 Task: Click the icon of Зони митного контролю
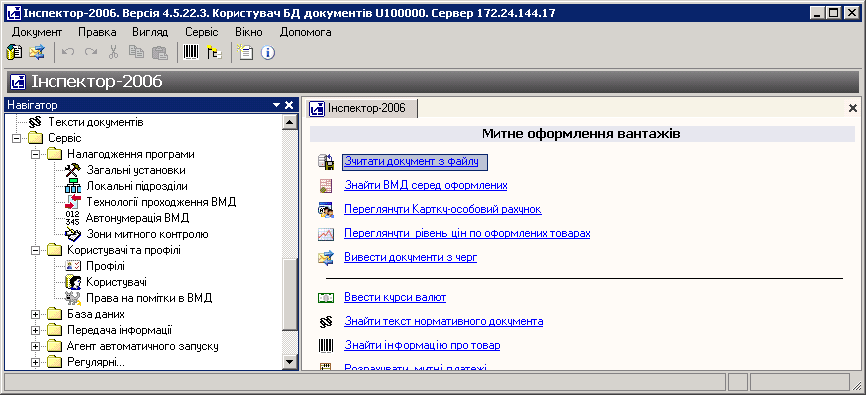coord(73,234)
